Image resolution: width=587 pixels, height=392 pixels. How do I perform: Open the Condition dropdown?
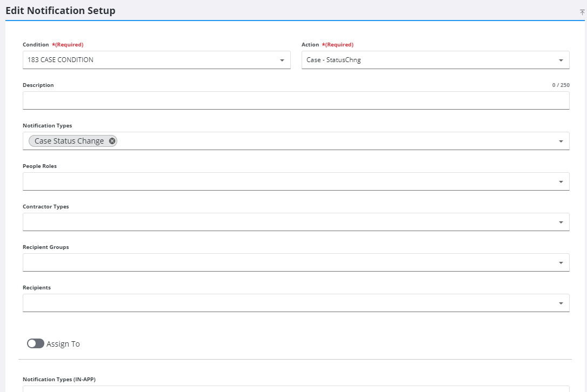(282, 60)
